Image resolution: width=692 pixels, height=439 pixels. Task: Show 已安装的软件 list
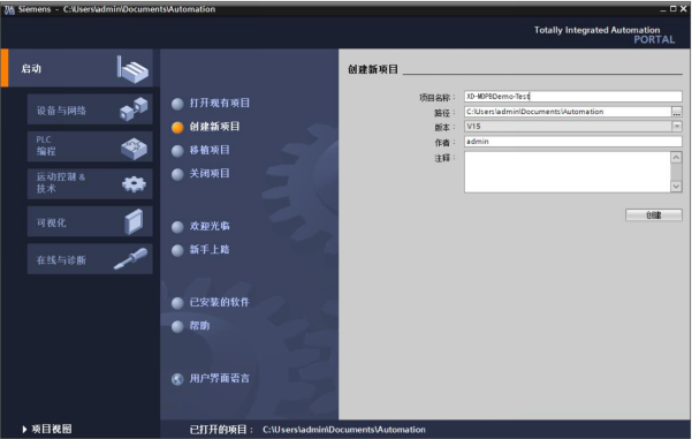219,302
